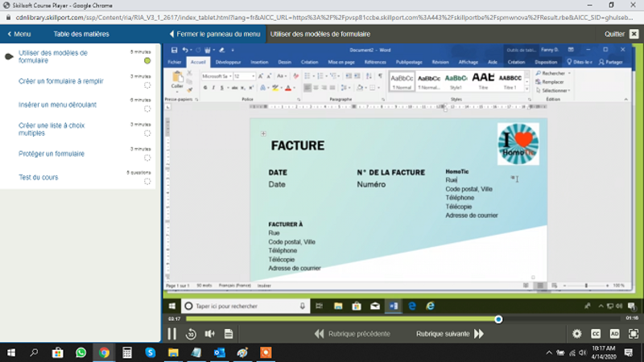Apply strikethrough abc formatting
Viewport: 644px width, 362px height.
(234, 88)
